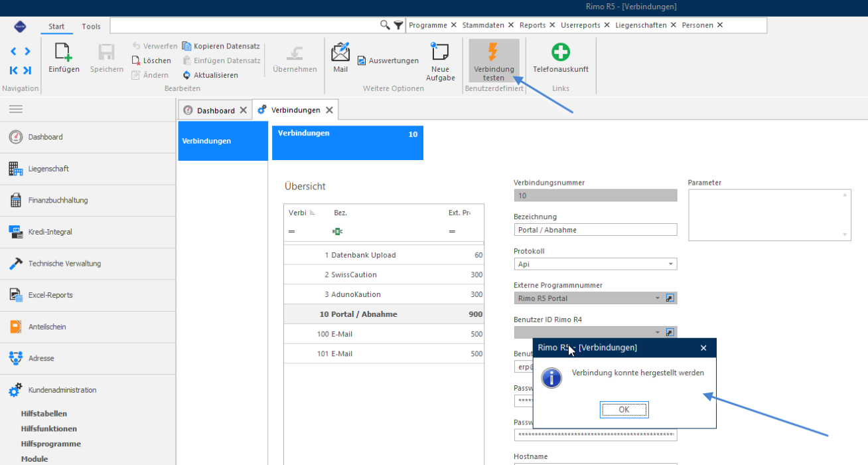Go to the previous record arrow

[x=14, y=52]
